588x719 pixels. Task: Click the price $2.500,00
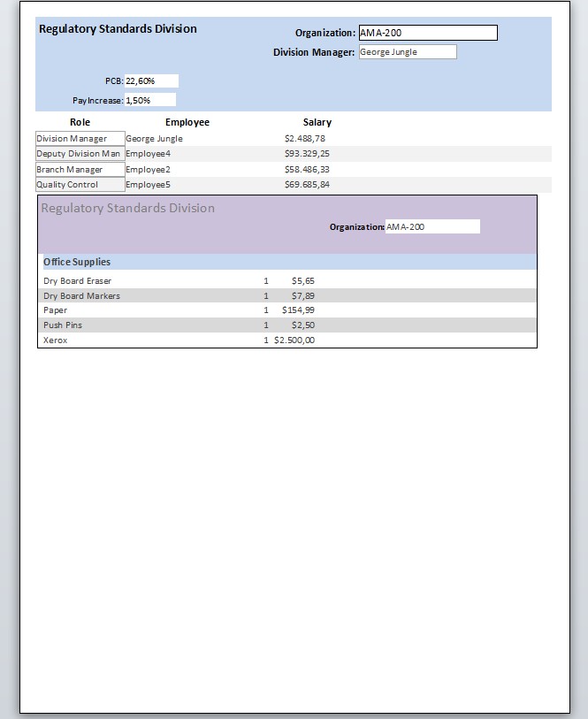(294, 340)
